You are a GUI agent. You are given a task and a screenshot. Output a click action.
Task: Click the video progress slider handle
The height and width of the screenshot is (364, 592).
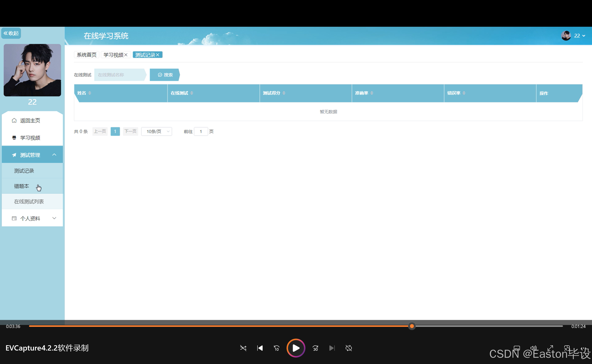412,326
